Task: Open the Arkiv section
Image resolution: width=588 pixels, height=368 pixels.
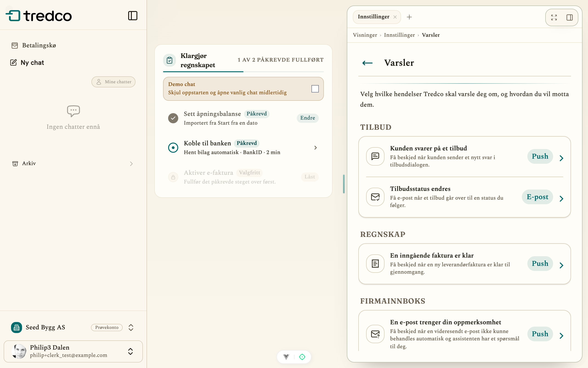Action: [73, 164]
